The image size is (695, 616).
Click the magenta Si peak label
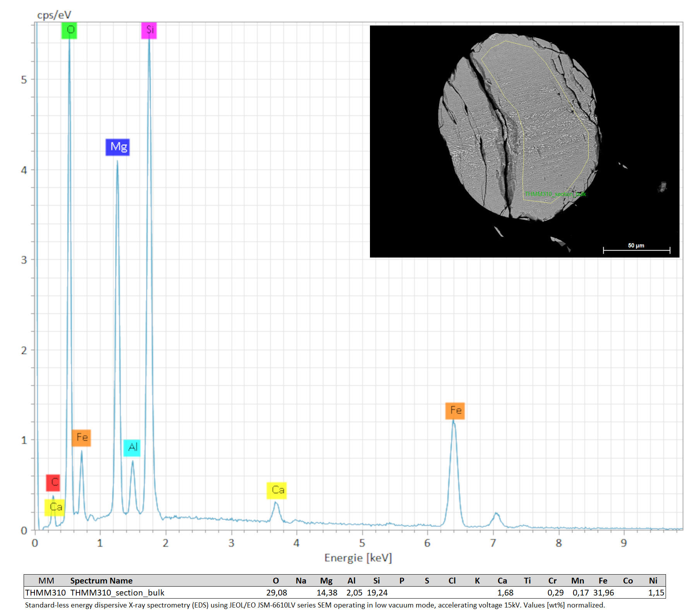click(x=149, y=30)
